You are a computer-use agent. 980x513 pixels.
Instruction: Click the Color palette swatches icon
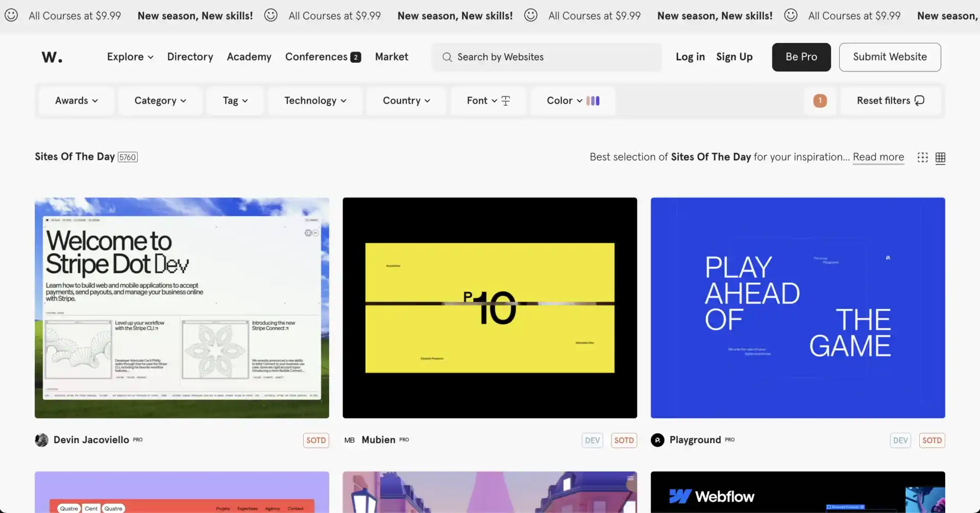tap(593, 101)
